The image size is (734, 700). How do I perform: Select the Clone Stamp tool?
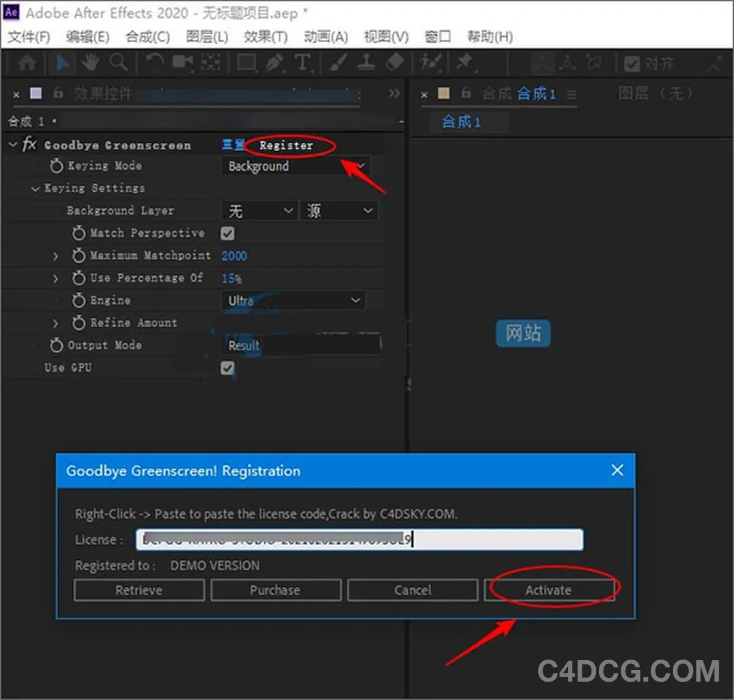pyautogui.click(x=366, y=63)
